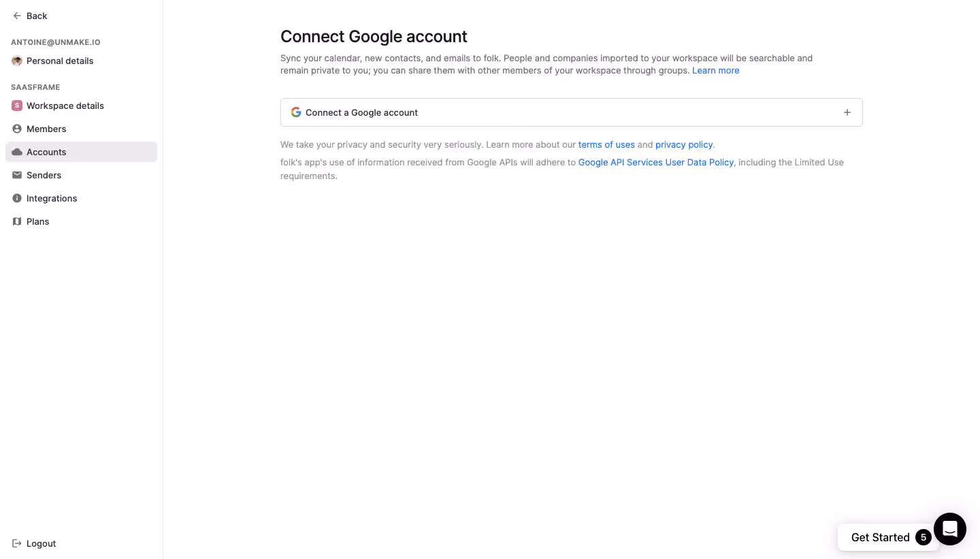Click the pink Workspace details icon
Screen dimensions: 980x559
point(17,106)
